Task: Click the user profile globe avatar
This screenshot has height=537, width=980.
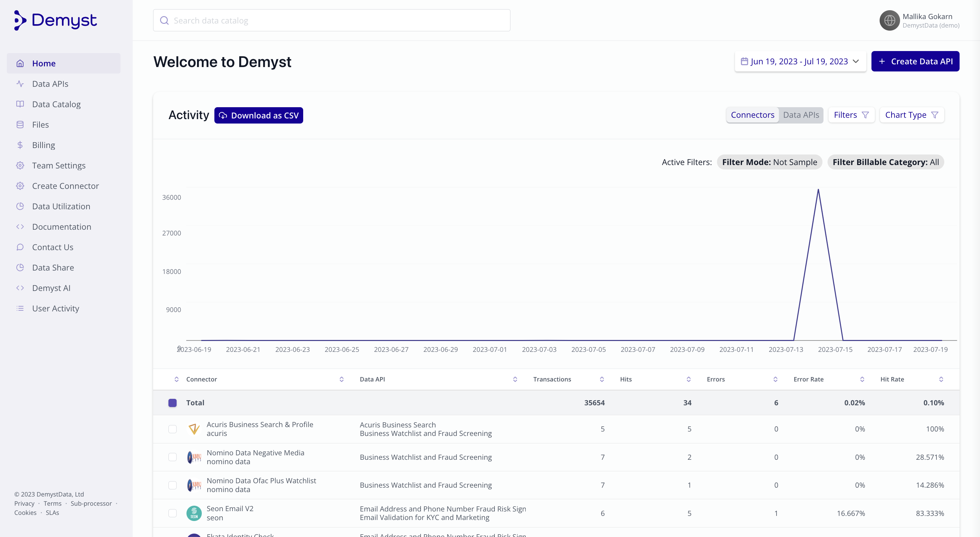Action: [x=889, y=20]
